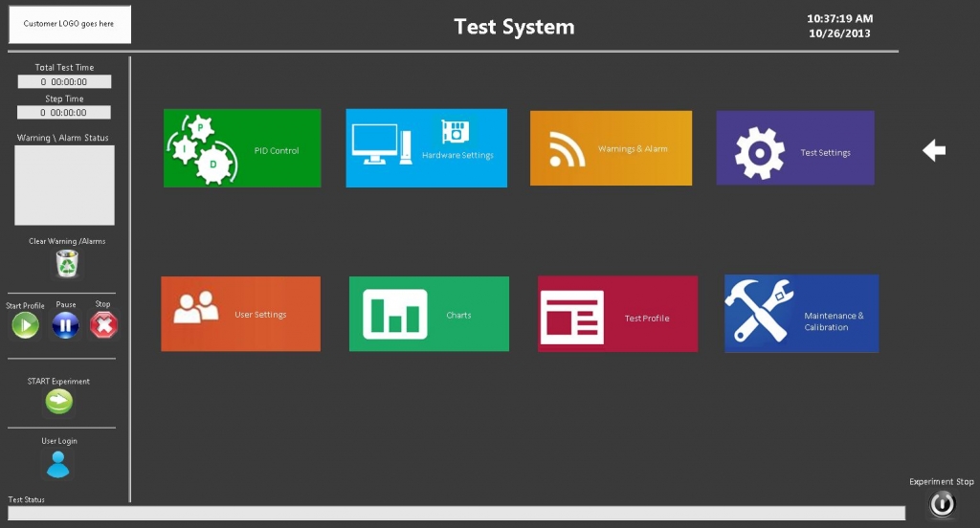Open the User Login icon
This screenshot has height=528, width=980.
[58, 464]
